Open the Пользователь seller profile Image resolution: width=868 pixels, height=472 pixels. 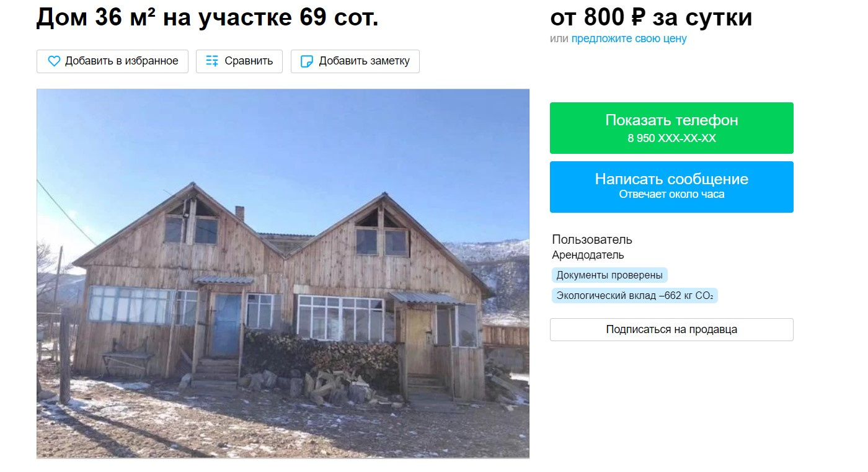click(x=592, y=239)
